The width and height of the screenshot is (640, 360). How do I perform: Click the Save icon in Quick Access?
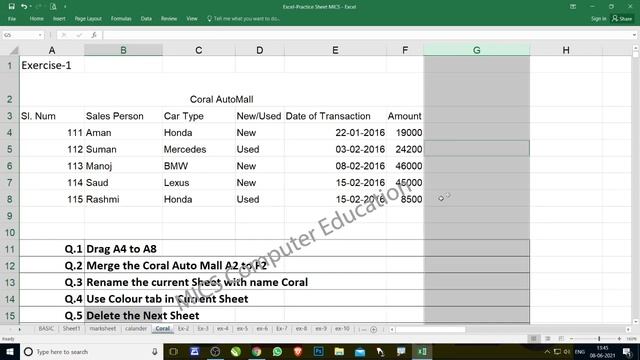11,7
